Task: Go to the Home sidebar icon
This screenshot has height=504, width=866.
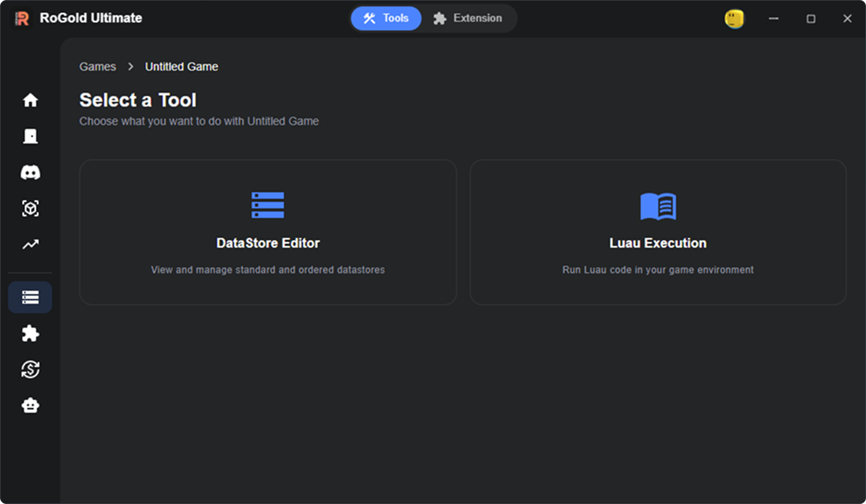Action: pos(30,100)
